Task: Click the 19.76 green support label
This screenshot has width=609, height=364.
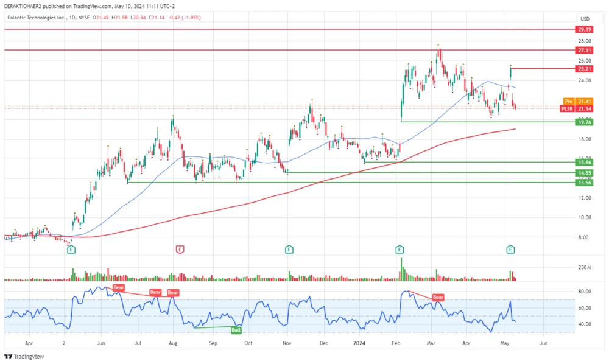Action: (x=583, y=122)
